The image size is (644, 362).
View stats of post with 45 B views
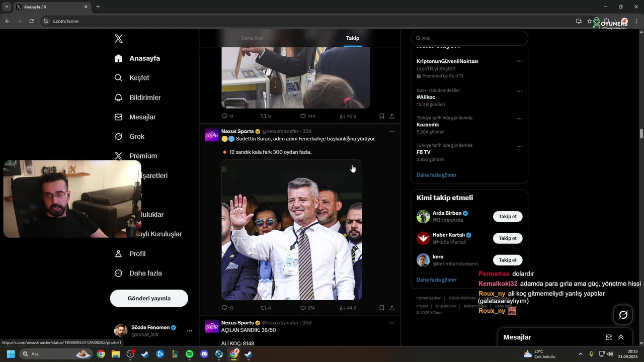click(348, 116)
